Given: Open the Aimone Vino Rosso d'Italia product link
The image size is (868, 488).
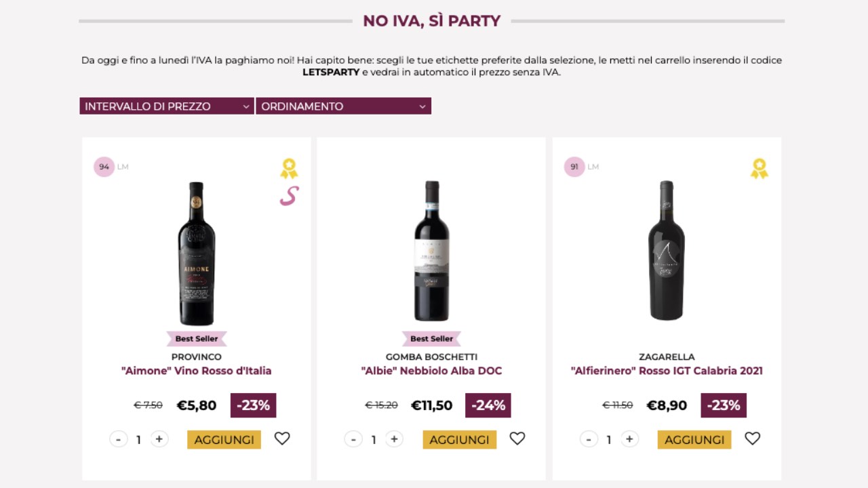Looking at the screenshot, I should 196,371.
